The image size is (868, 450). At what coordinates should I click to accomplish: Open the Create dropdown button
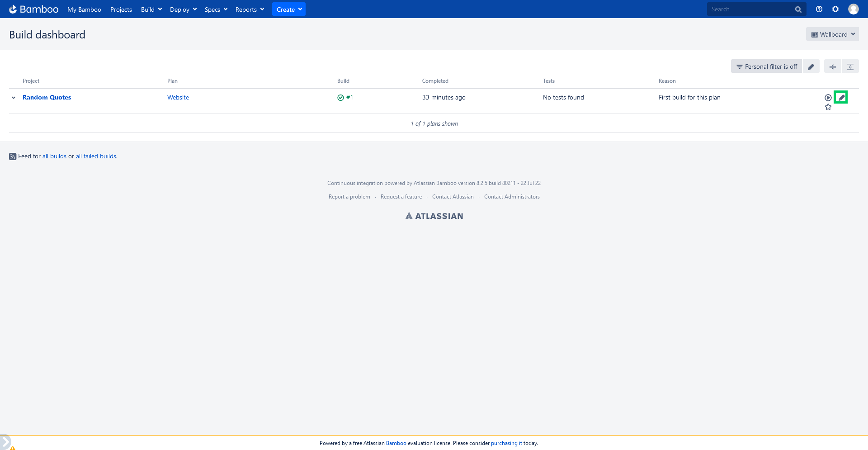click(289, 9)
